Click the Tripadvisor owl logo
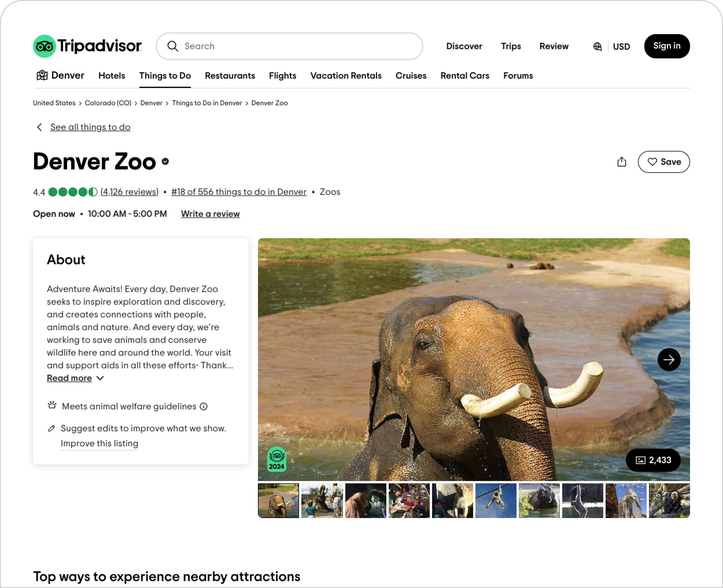Viewport: 723px width, 588px height. click(x=44, y=46)
